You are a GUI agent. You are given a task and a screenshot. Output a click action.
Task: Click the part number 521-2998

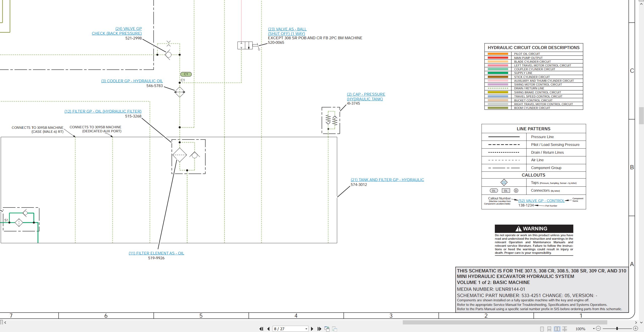[x=134, y=38]
